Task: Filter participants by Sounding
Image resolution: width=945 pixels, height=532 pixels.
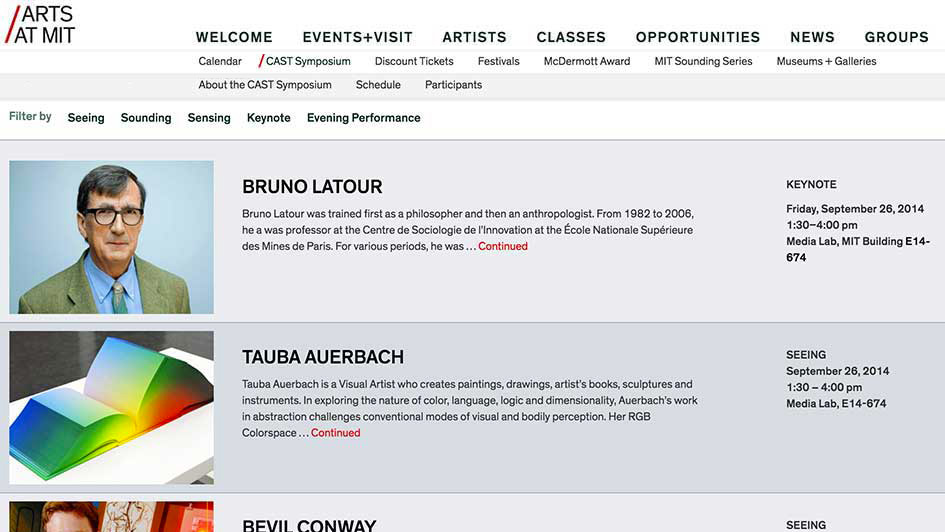Action: 146,118
